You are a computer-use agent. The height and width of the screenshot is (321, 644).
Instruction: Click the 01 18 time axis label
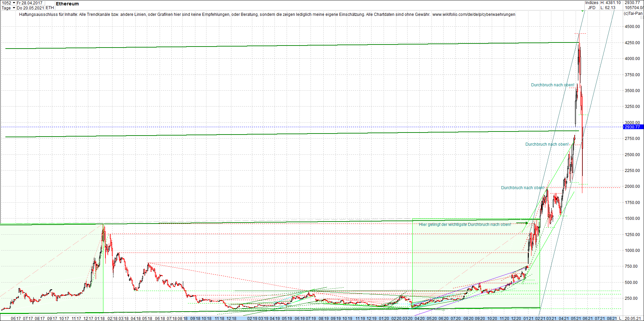99,319
